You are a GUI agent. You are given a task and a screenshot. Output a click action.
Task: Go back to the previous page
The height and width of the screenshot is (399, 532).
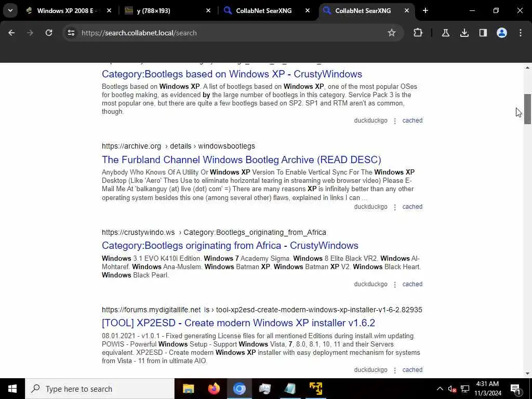click(x=11, y=33)
